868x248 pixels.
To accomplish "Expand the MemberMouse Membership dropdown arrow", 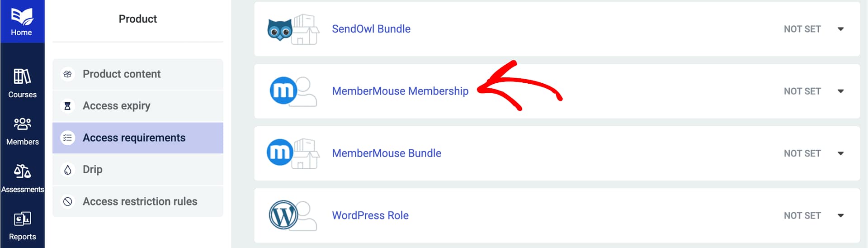I will 840,91.
